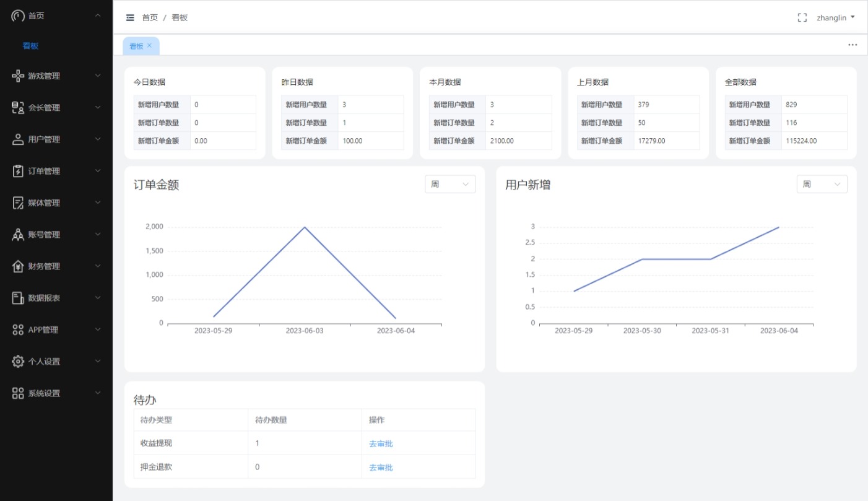Click the 押金退款 row label
Image resolution: width=868 pixels, height=501 pixels.
click(156, 467)
